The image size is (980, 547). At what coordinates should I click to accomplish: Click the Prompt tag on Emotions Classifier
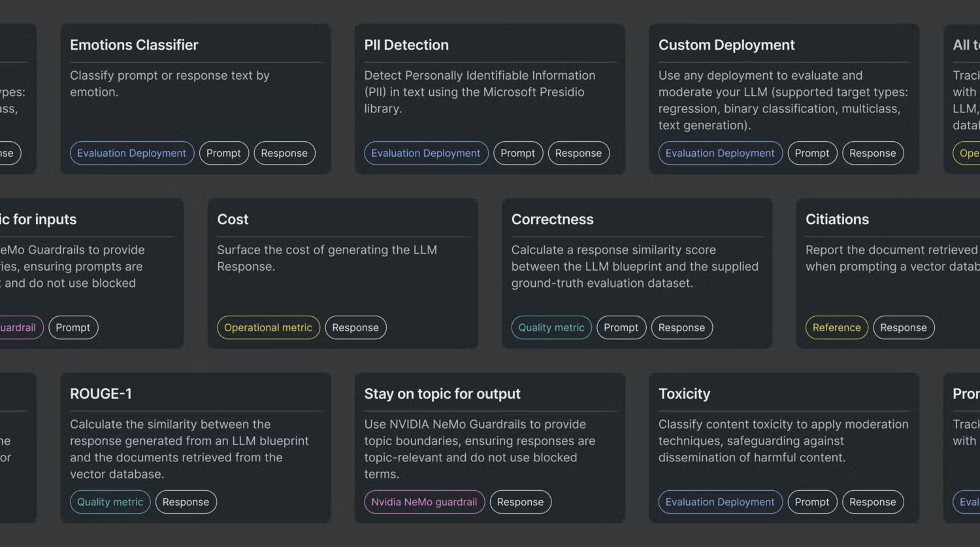[x=223, y=153]
